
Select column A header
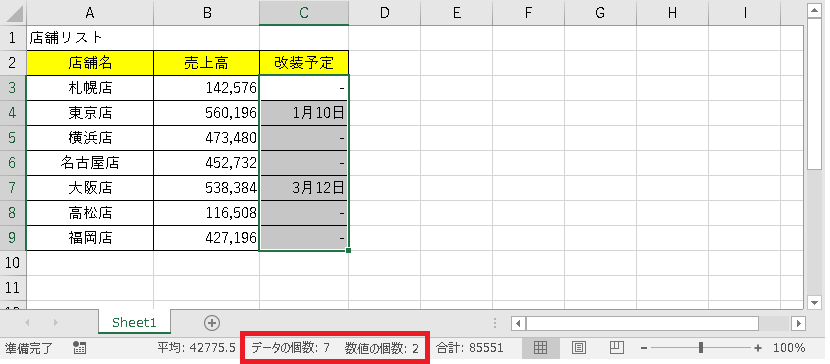(90, 13)
